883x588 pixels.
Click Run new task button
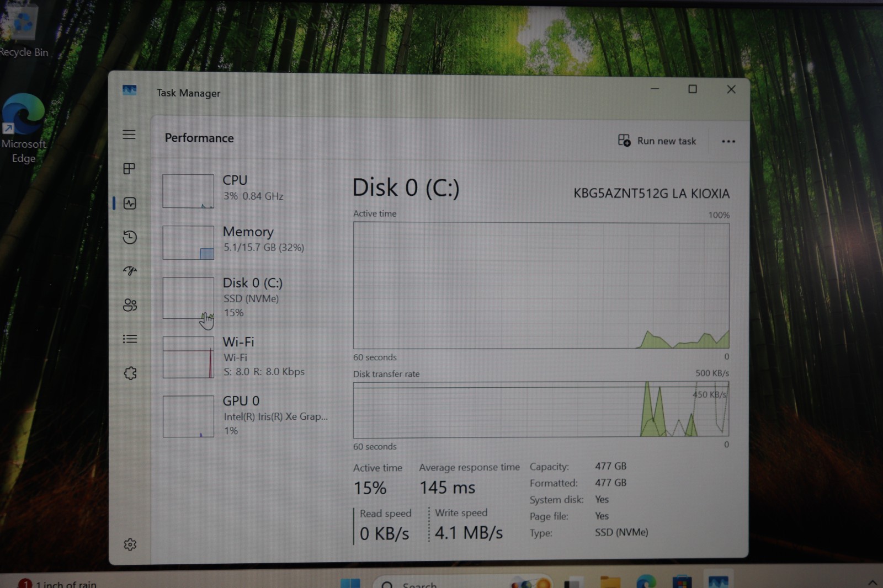point(657,141)
